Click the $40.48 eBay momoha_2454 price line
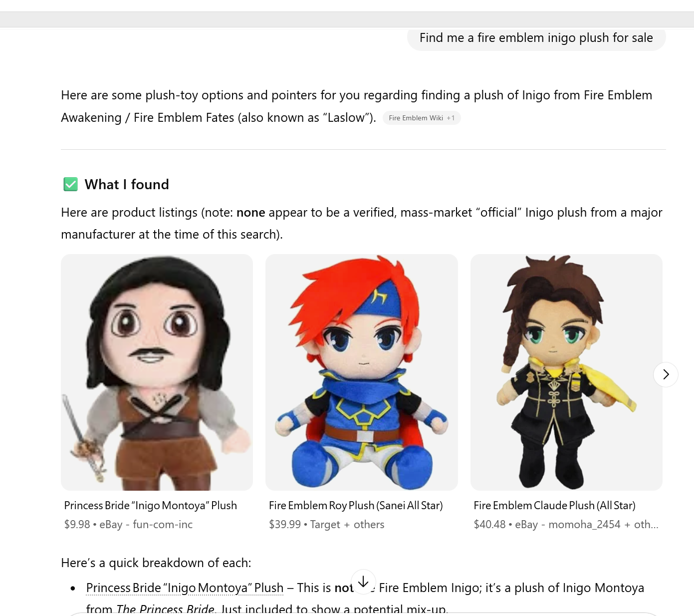This screenshot has height=616, width=694. pos(566,525)
